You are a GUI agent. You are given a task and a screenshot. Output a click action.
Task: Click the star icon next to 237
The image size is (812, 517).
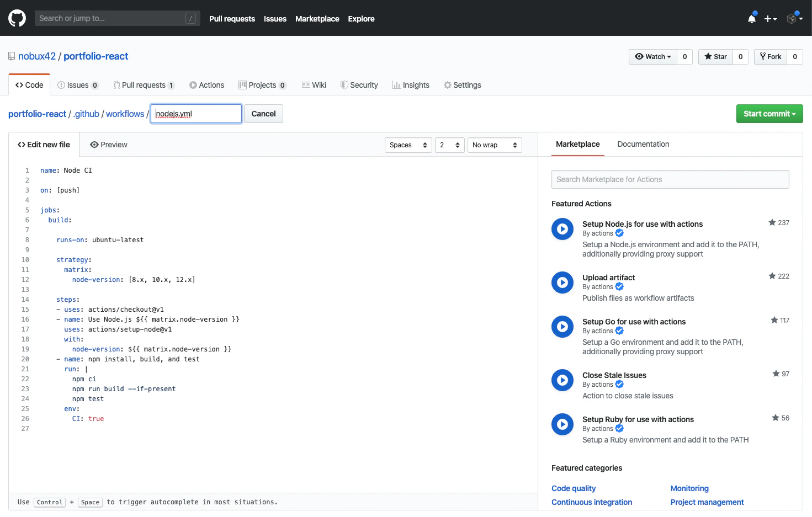click(x=772, y=222)
